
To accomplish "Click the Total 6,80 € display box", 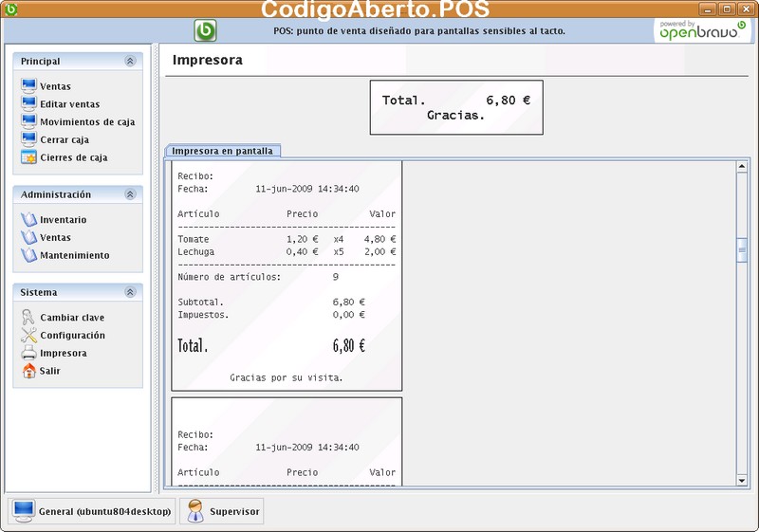I will [x=456, y=107].
